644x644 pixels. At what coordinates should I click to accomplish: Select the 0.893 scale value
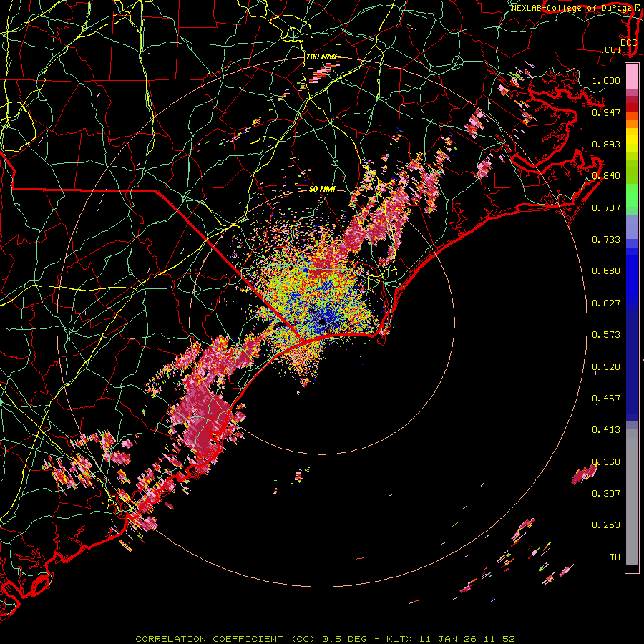(x=606, y=144)
